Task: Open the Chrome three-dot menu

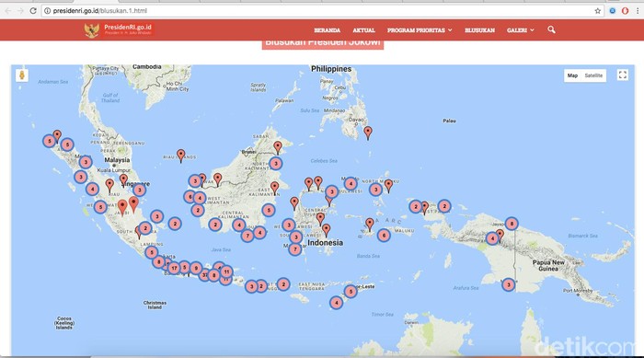Action: pyautogui.click(x=638, y=11)
